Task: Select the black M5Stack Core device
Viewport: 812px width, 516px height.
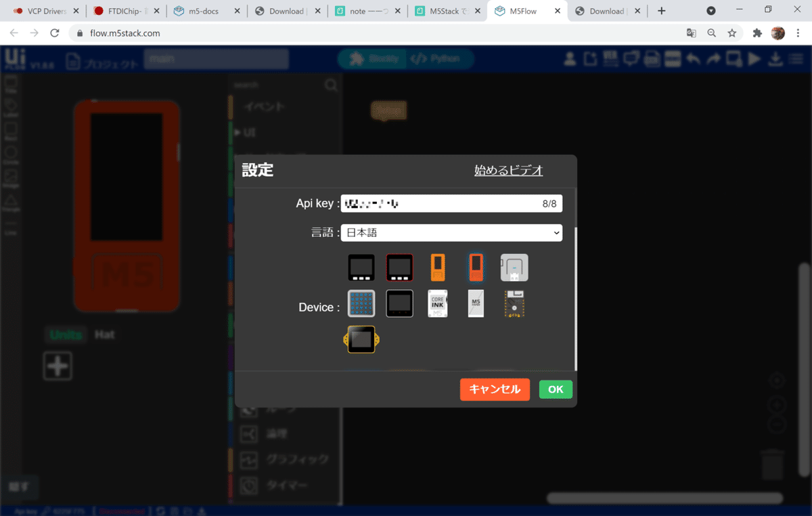Action: pyautogui.click(x=361, y=267)
